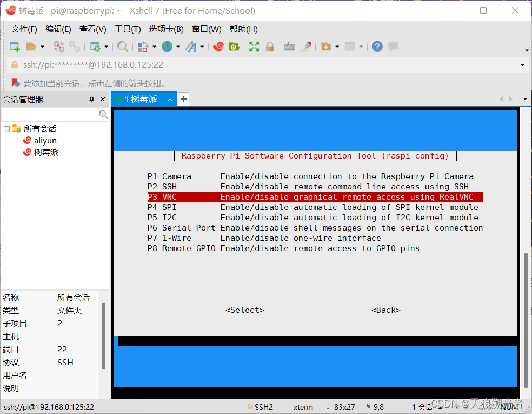This screenshot has width=532, height=414.
Task: Click the Disconnect toolbar icon
Action: (59, 47)
